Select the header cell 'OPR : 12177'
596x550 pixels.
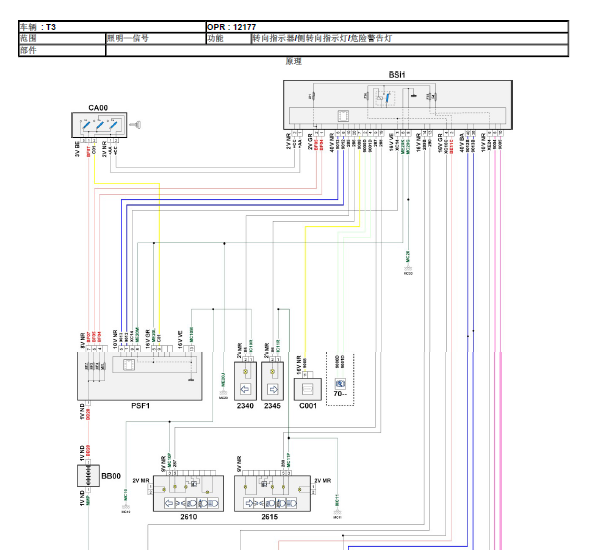tap(387, 27)
